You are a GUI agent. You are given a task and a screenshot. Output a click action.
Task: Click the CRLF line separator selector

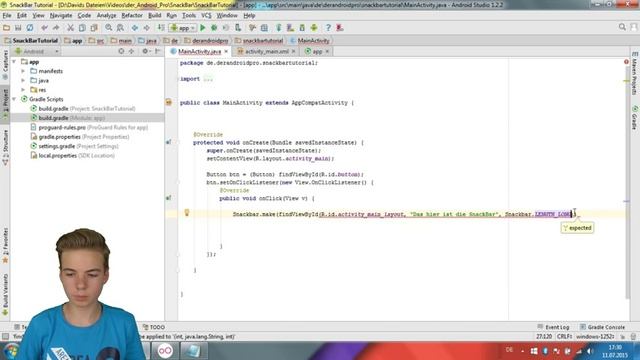coord(564,337)
